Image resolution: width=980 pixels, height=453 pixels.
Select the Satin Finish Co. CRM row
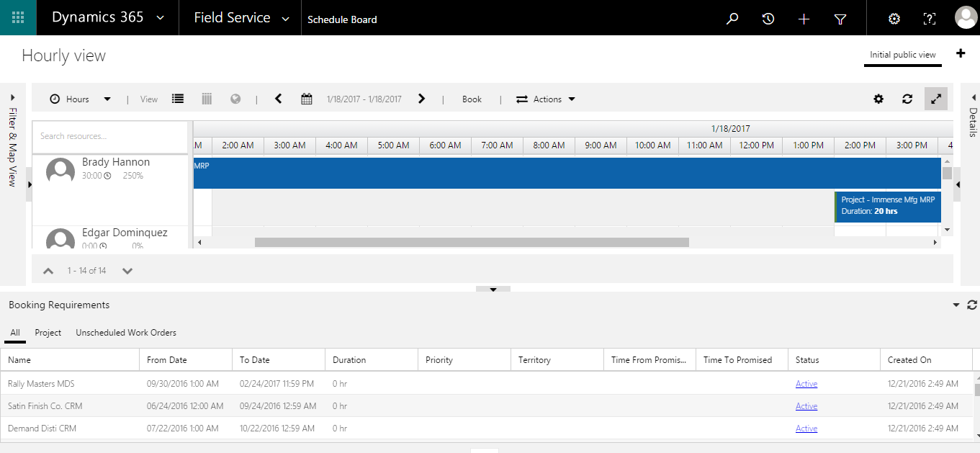(x=487, y=406)
